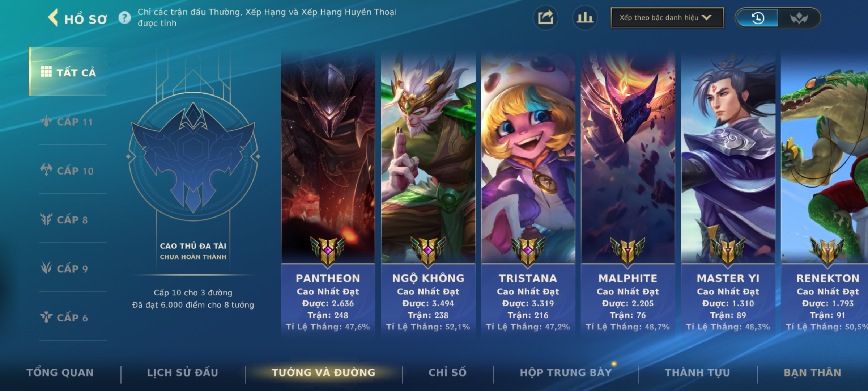The width and height of the screenshot is (868, 391).
Task: Open the bar chart statistics icon
Action: 585,18
